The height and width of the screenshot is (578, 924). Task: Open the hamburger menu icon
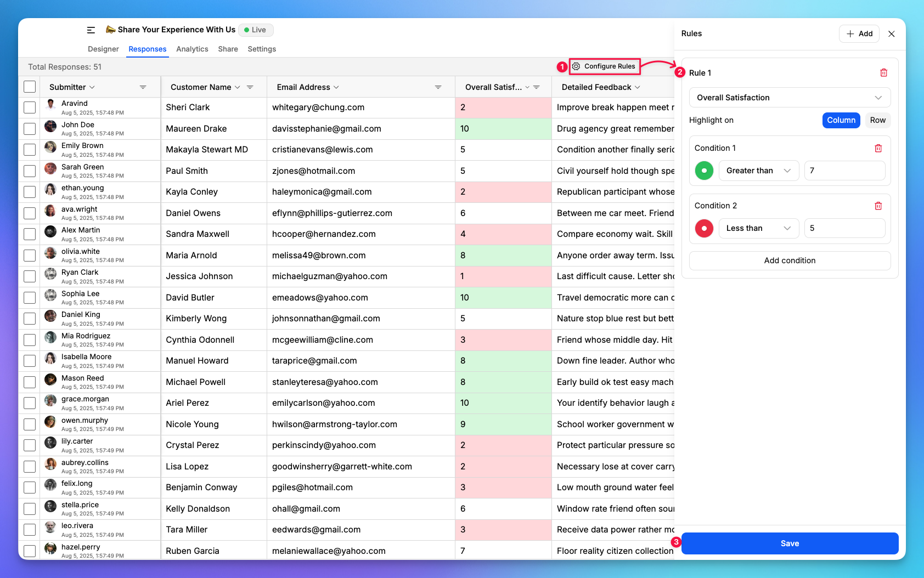pos(91,30)
